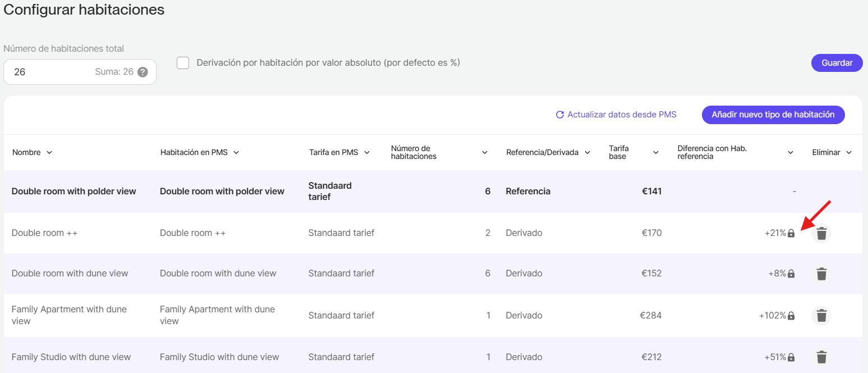The width and height of the screenshot is (868, 373).
Task: Open the Eliminar column header menu
Action: coord(832,152)
